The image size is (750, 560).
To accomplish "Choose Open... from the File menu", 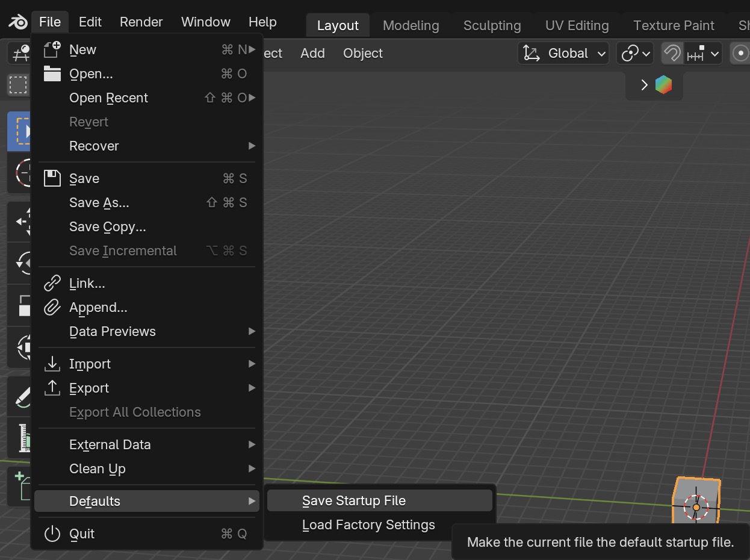I will click(147, 74).
